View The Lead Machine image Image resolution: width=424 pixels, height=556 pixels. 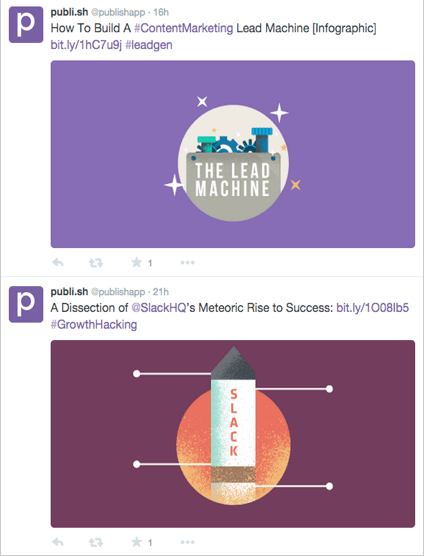(x=233, y=154)
